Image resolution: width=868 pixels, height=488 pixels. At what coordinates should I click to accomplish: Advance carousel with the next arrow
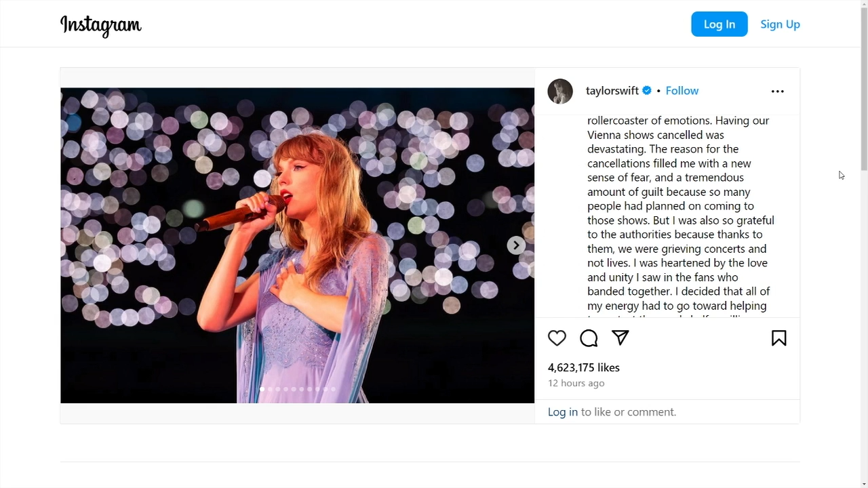(x=516, y=245)
